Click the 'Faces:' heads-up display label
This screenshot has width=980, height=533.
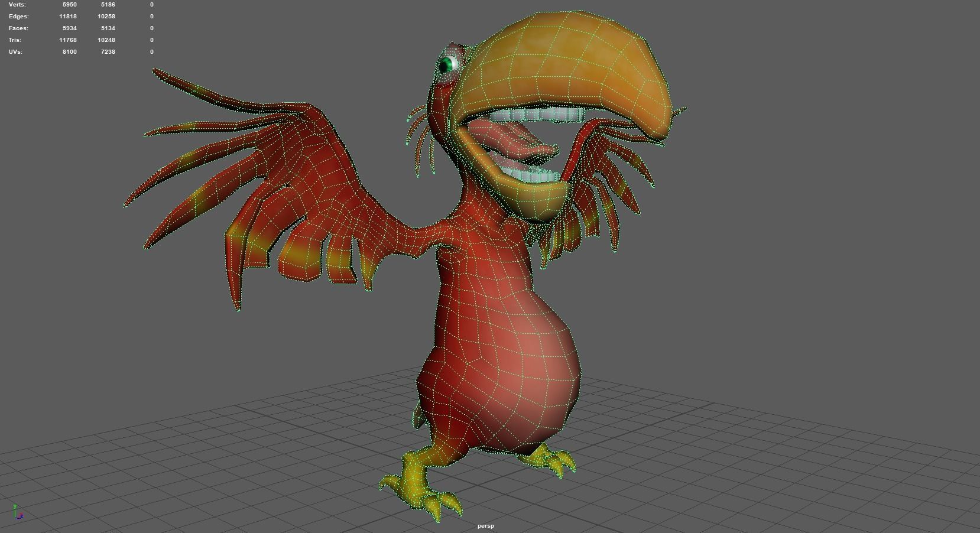(18, 28)
